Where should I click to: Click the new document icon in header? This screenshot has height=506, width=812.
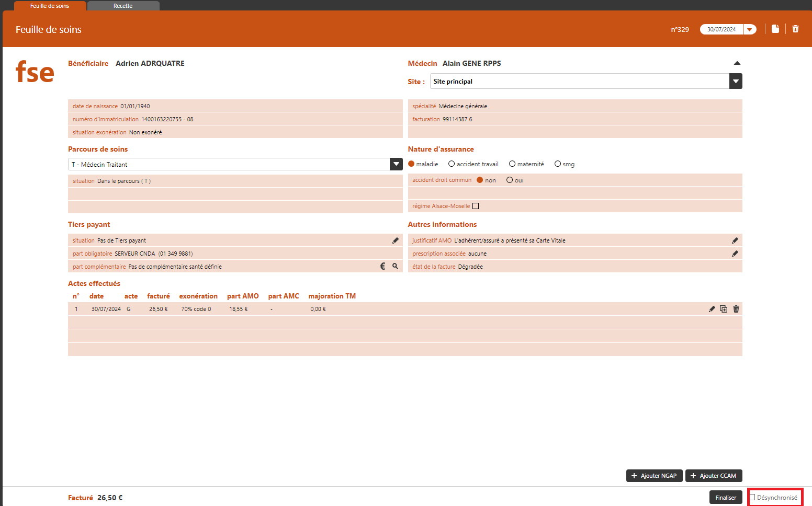[775, 29]
